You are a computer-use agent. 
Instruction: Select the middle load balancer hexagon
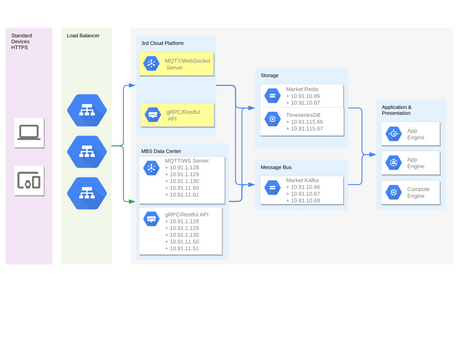coord(87,152)
